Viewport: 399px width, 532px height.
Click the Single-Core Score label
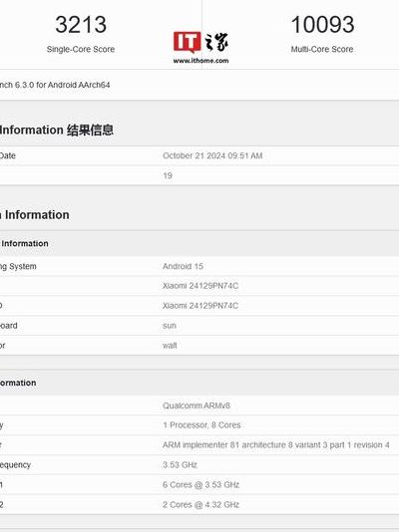coord(81,49)
